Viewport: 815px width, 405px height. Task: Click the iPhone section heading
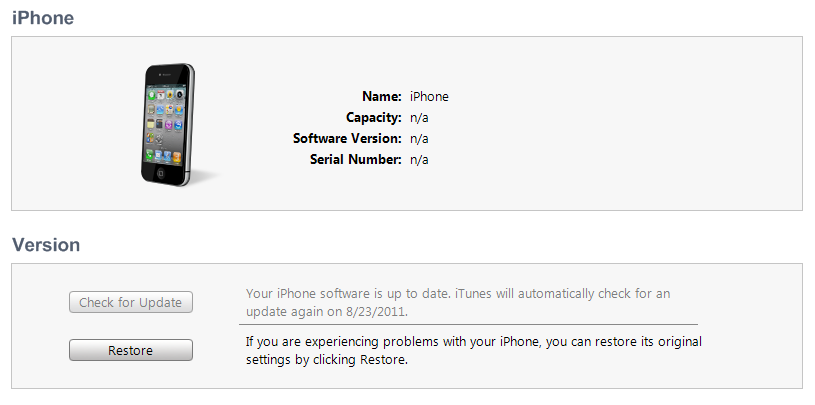coord(43,18)
